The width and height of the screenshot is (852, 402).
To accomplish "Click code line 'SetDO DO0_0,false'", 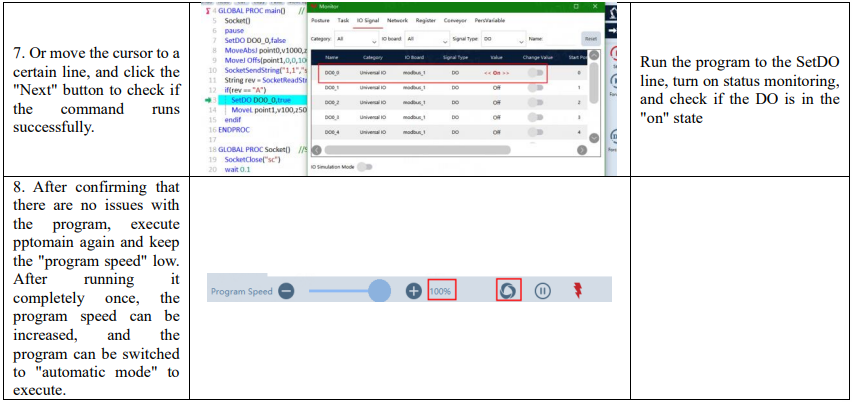I will click(x=255, y=41).
